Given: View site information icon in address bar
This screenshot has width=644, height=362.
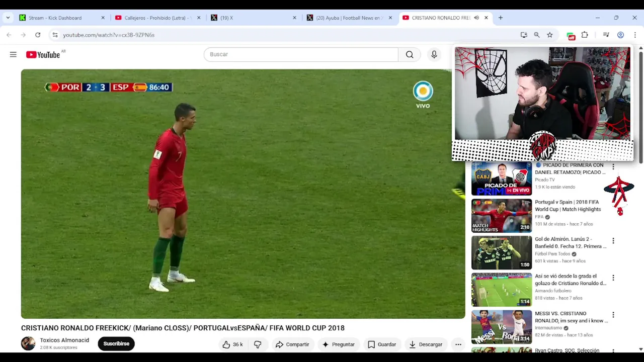Looking at the screenshot, I should point(55,35).
